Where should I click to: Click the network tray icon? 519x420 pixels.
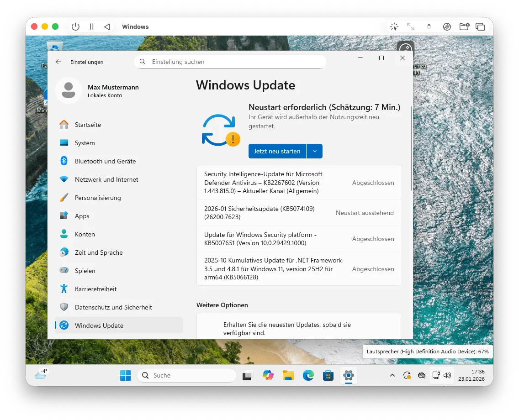click(x=436, y=375)
